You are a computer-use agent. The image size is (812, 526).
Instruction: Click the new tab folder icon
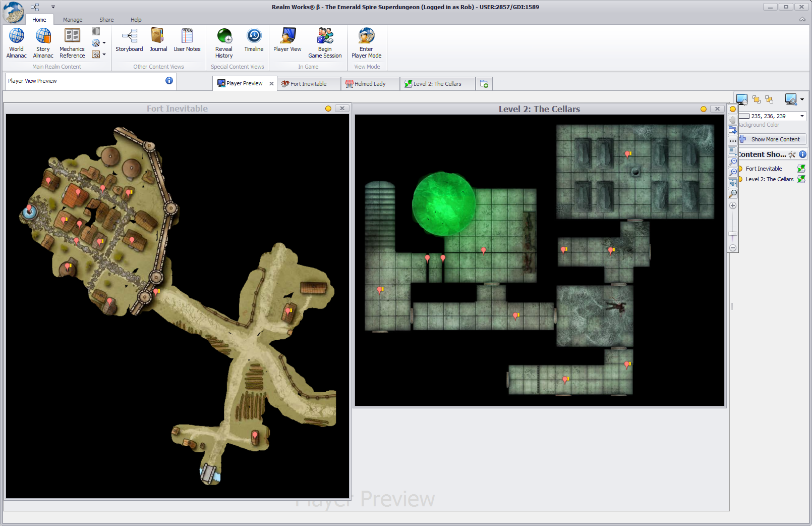pyautogui.click(x=484, y=84)
